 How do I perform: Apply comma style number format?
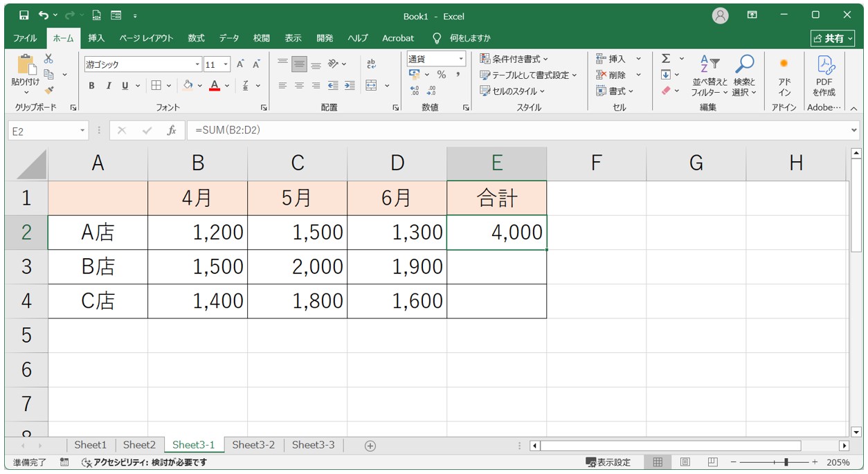coord(458,75)
